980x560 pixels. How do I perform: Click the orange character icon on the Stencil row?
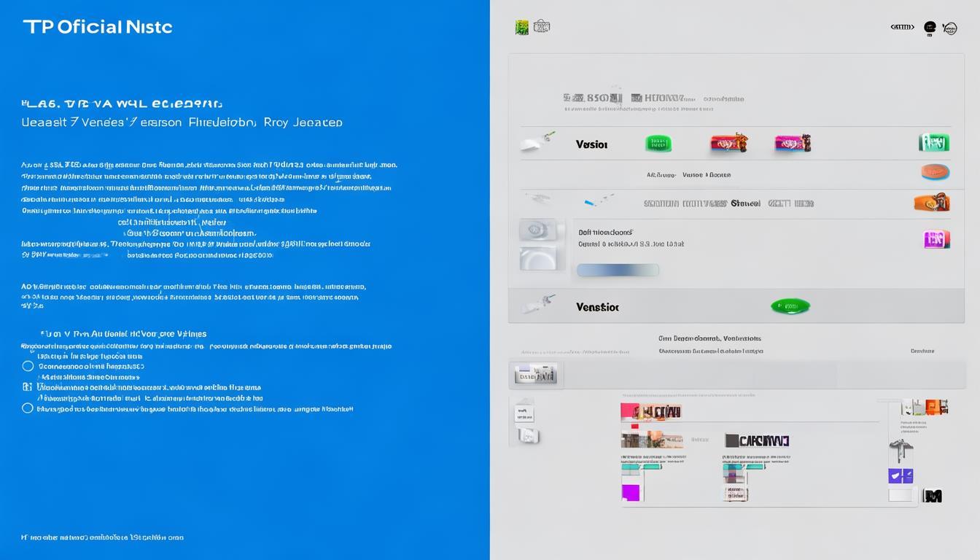(x=932, y=202)
